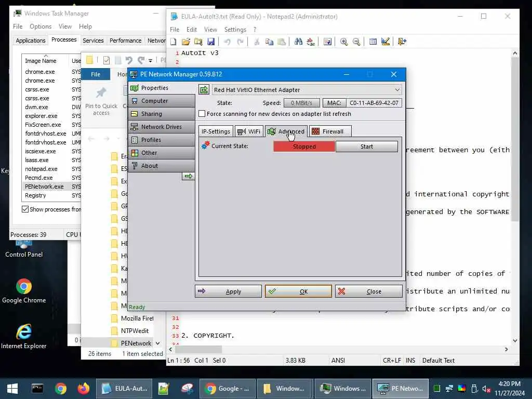Open the Properties section in sidebar
532x399 pixels.
(162, 88)
